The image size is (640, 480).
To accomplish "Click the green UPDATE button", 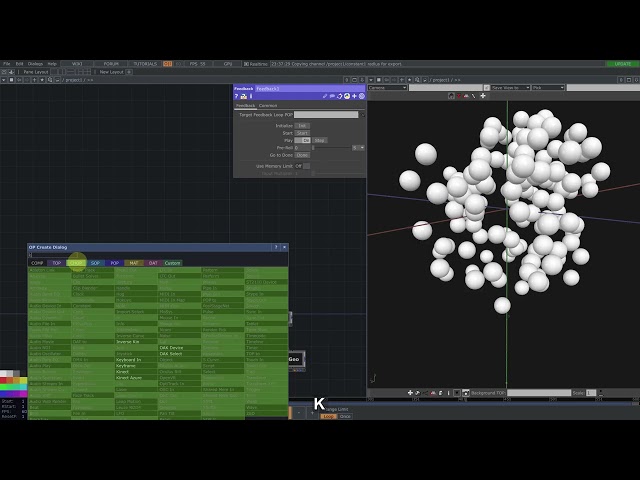I will coord(622,64).
